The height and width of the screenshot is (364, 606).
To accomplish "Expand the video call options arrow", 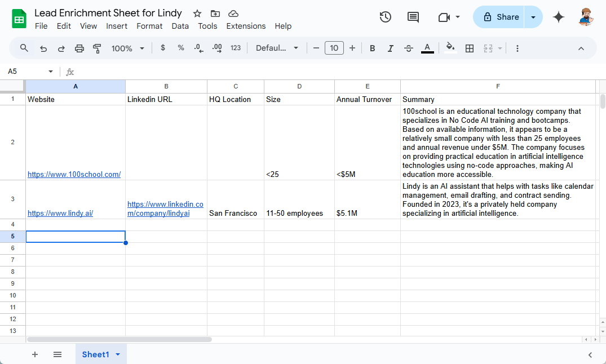I will pos(458,17).
